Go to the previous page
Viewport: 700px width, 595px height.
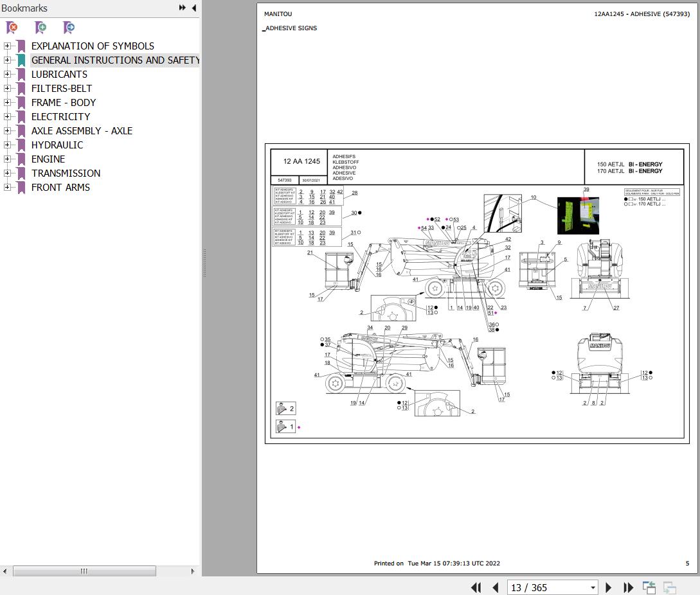click(495, 587)
